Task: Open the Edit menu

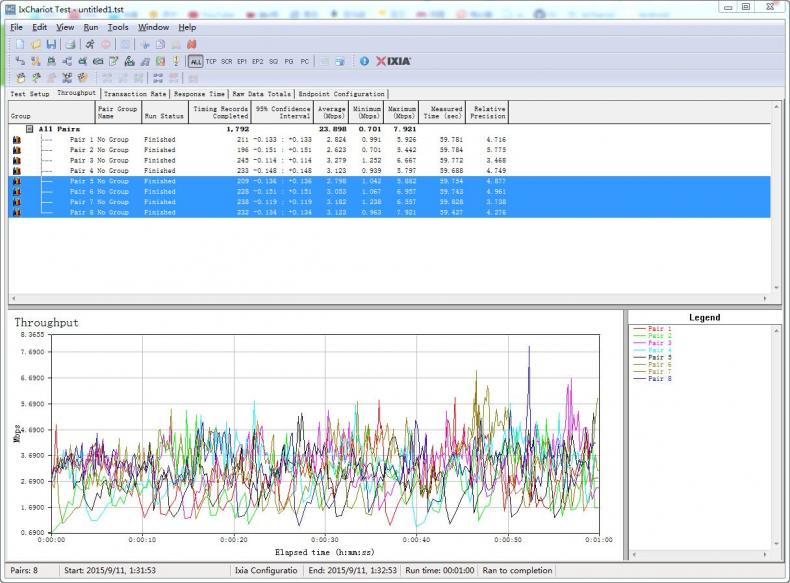Action: (x=39, y=27)
